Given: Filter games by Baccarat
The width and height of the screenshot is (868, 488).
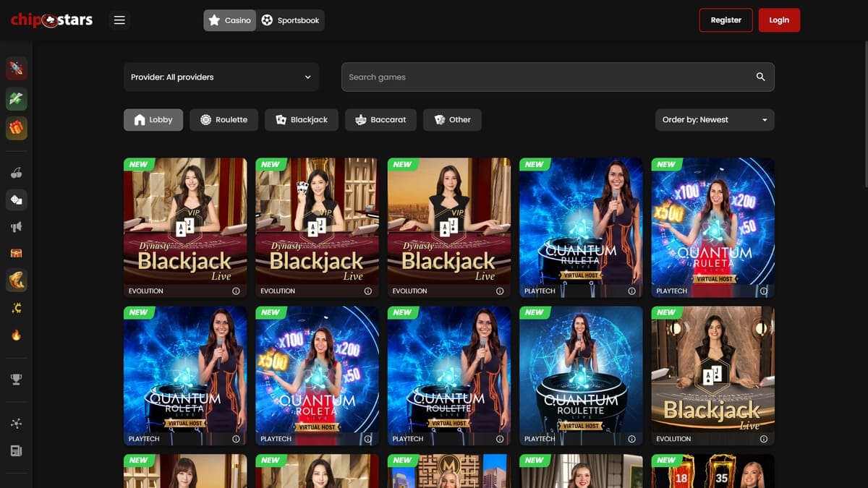Looking at the screenshot, I should [x=380, y=120].
